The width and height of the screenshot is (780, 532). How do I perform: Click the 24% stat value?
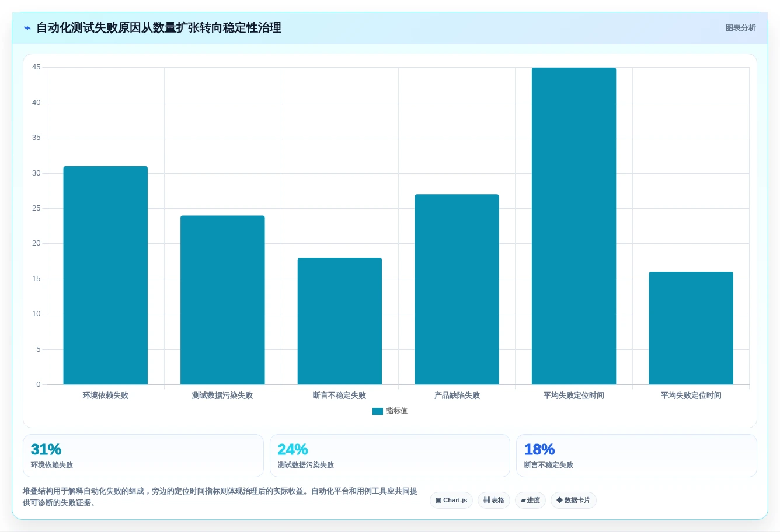tap(292, 450)
